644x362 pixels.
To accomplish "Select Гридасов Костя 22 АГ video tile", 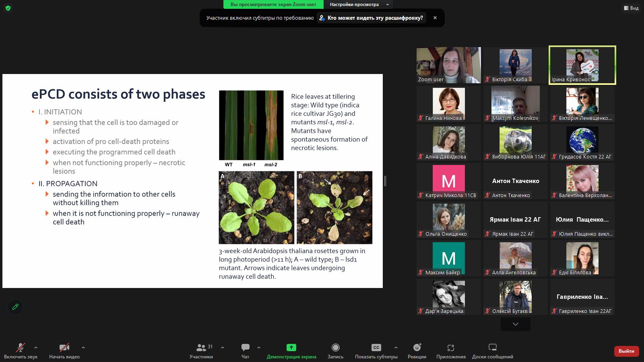I will (582, 142).
